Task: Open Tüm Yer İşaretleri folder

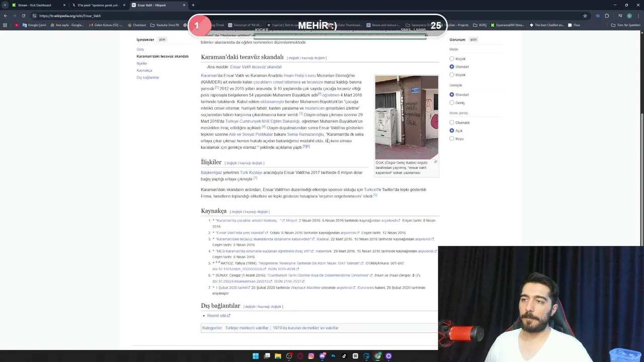Action: tap(626, 25)
